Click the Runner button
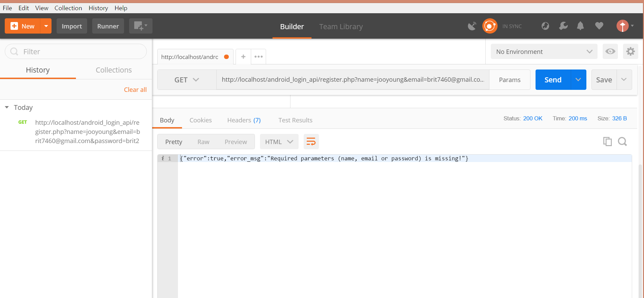644x298 pixels. pos(108,26)
